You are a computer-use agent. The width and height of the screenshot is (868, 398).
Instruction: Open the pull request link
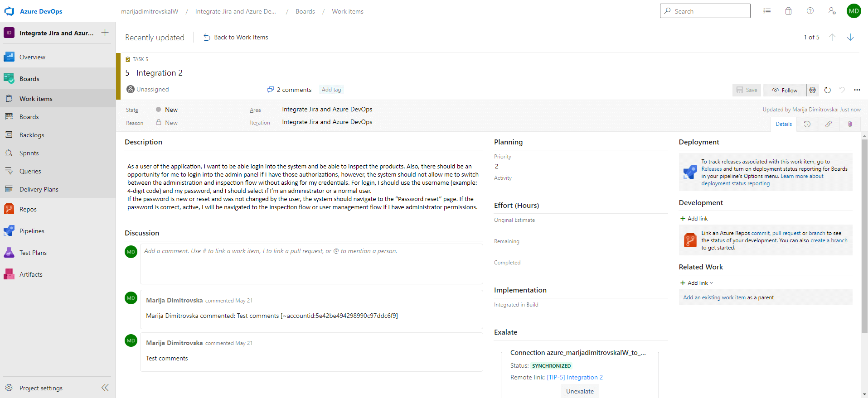click(x=786, y=233)
